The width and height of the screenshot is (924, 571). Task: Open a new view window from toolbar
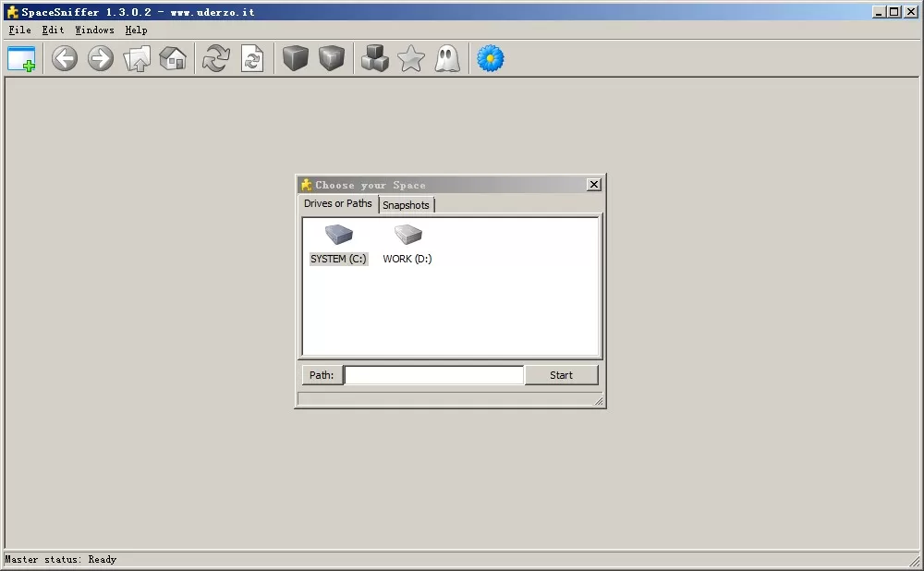coord(21,59)
